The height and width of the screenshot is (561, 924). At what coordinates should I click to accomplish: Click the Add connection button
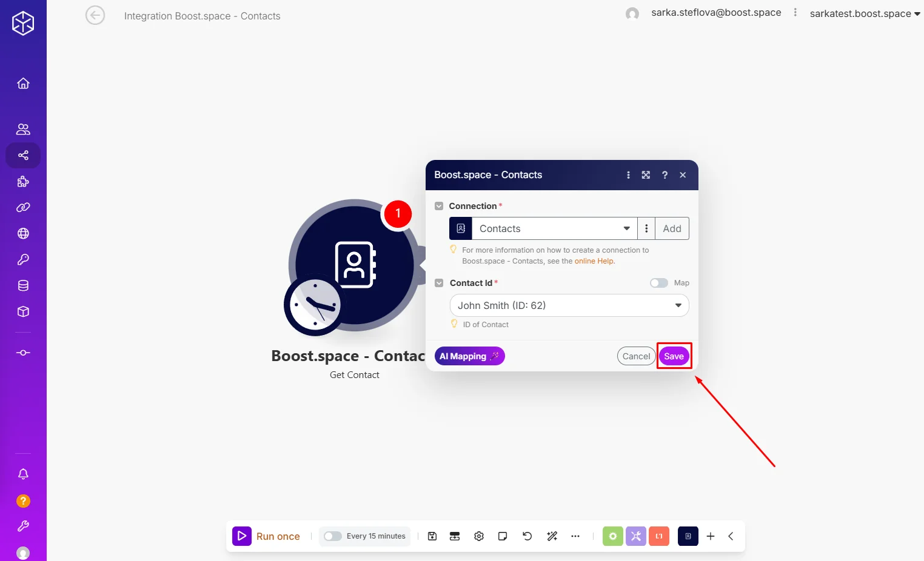pos(672,228)
